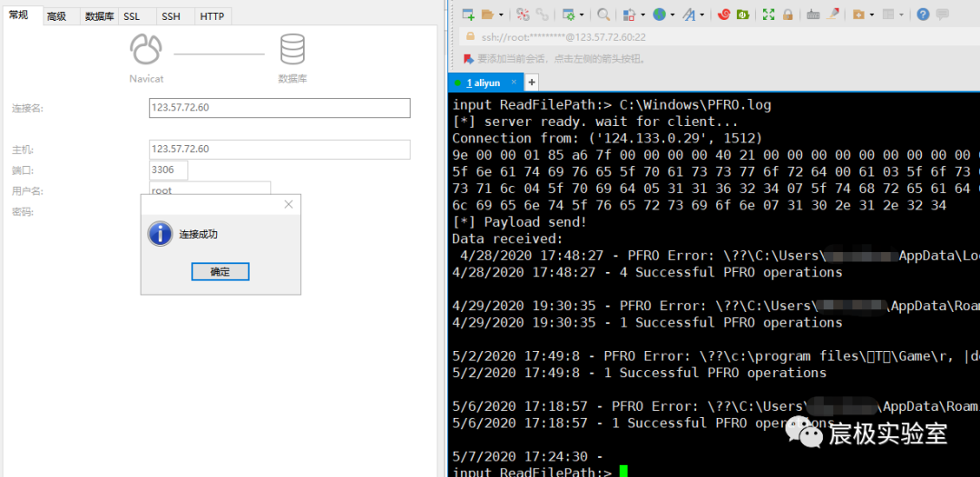
Task: Focus the 连接名 input field
Action: click(x=279, y=107)
